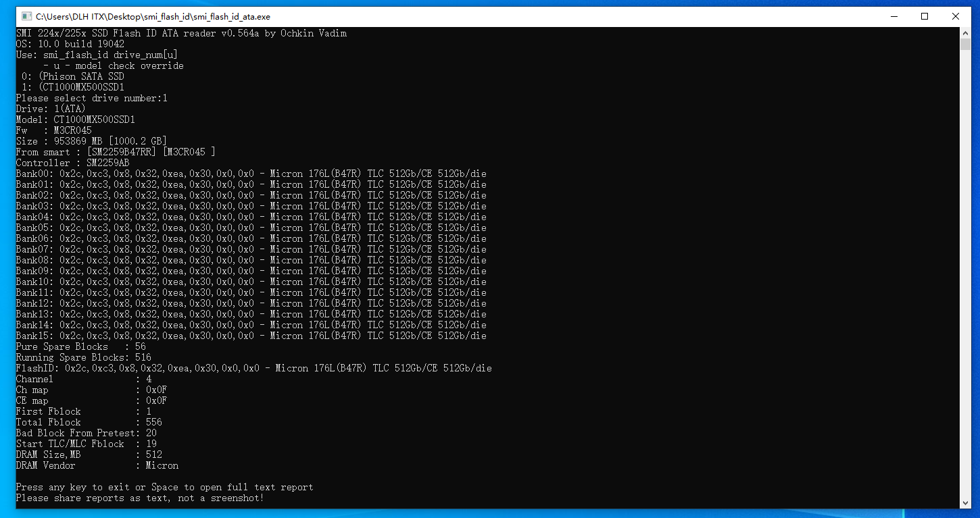Click the console app icon in title bar

coord(26,16)
